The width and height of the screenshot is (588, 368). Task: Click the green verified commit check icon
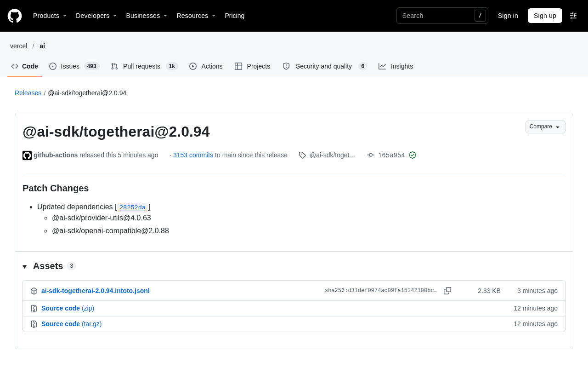point(413,155)
